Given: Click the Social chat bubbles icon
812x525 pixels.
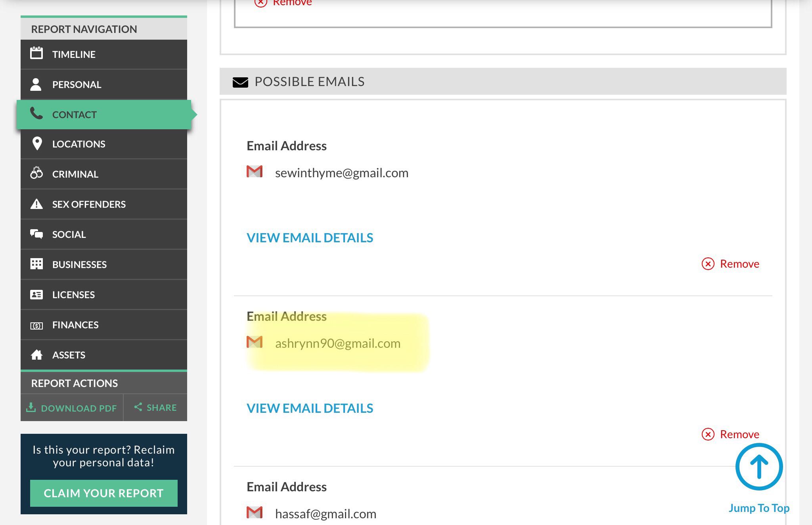Looking at the screenshot, I should tap(36, 234).
